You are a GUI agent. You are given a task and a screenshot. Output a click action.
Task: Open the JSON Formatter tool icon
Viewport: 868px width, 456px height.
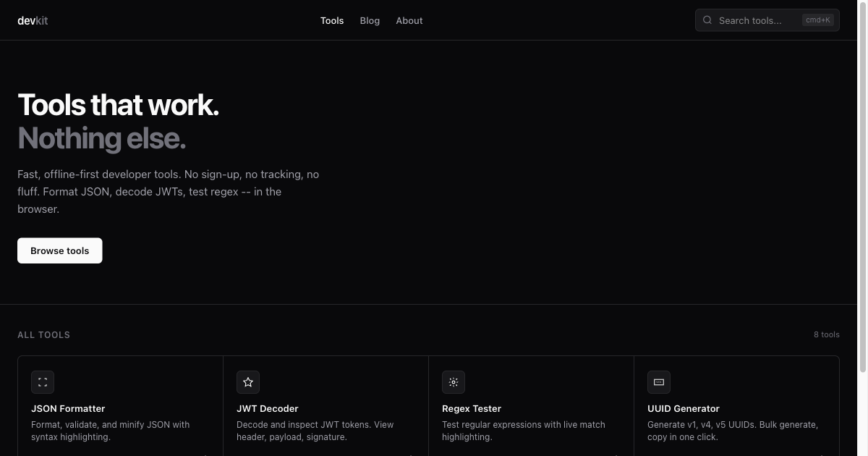point(43,382)
